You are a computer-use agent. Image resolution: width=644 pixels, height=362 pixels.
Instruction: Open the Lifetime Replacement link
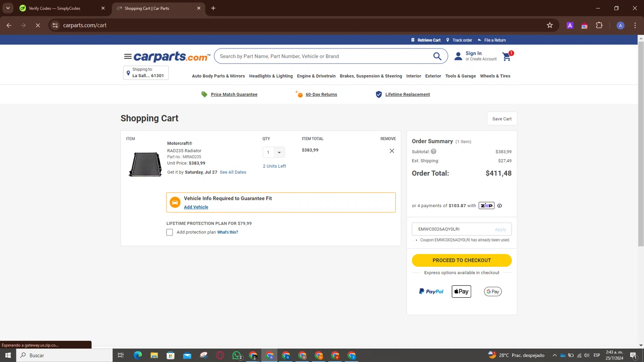[407, 94]
